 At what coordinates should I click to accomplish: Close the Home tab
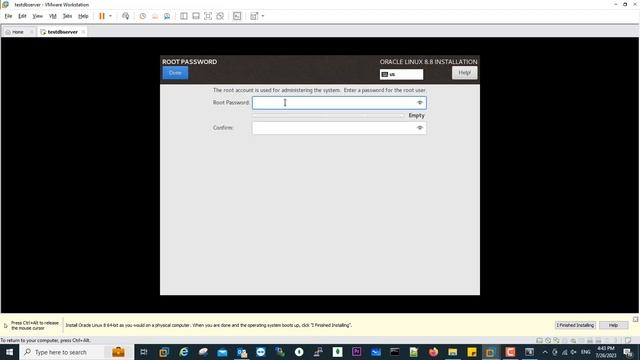[31, 32]
